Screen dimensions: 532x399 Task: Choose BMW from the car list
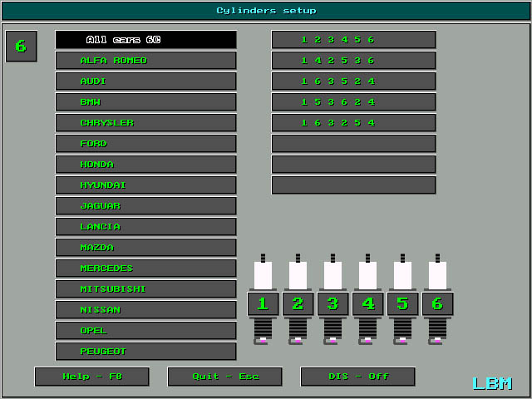[146, 102]
